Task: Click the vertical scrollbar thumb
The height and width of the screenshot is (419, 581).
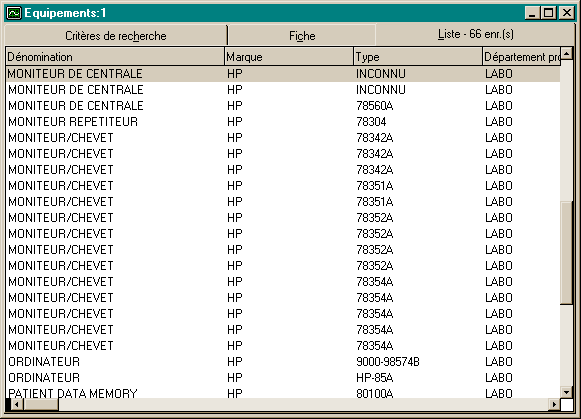Action: tap(567, 253)
